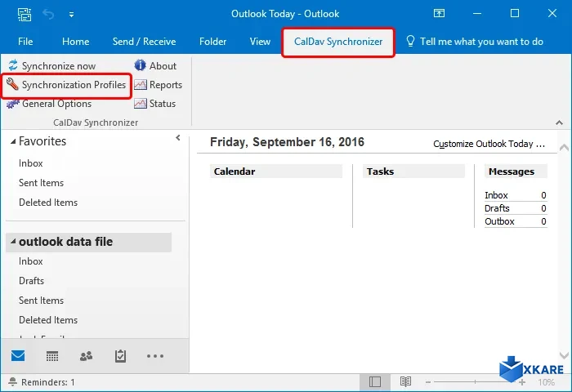
Task: Click the Undo arrow in title bar
Action: pyautogui.click(x=48, y=14)
